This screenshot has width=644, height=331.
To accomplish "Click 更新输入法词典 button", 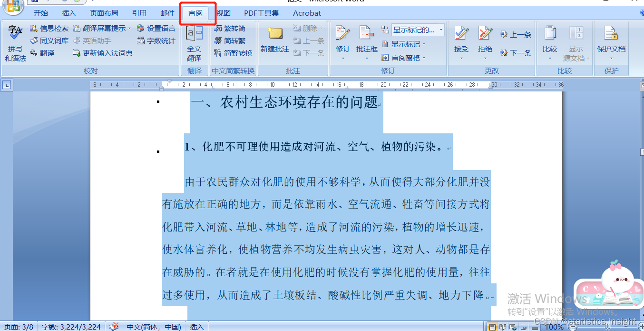I will pyautogui.click(x=103, y=53).
